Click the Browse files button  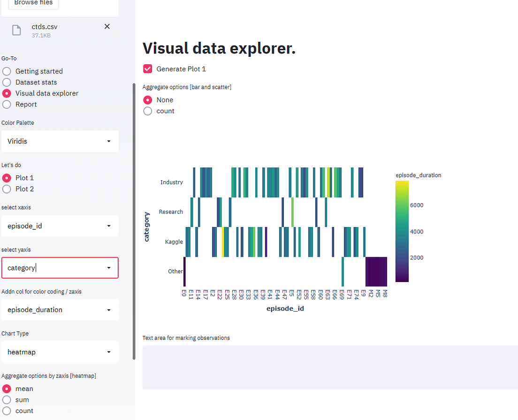coord(33,3)
